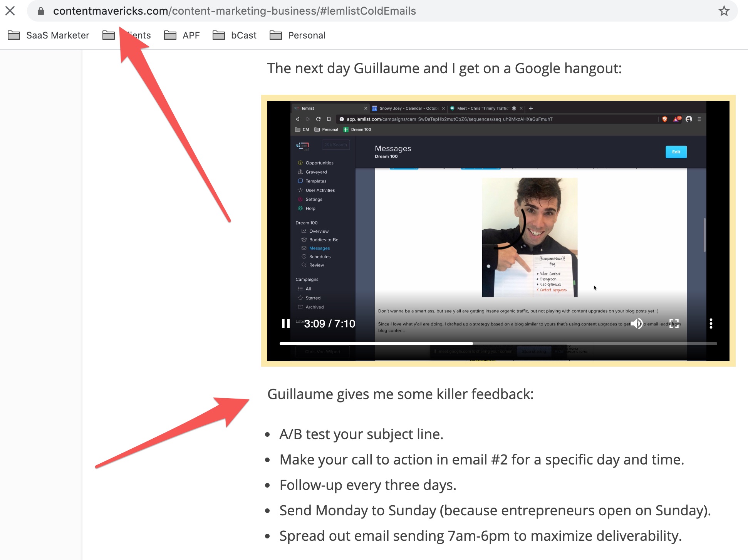Click the blue Edit button
The height and width of the screenshot is (560, 748).
coord(676,152)
